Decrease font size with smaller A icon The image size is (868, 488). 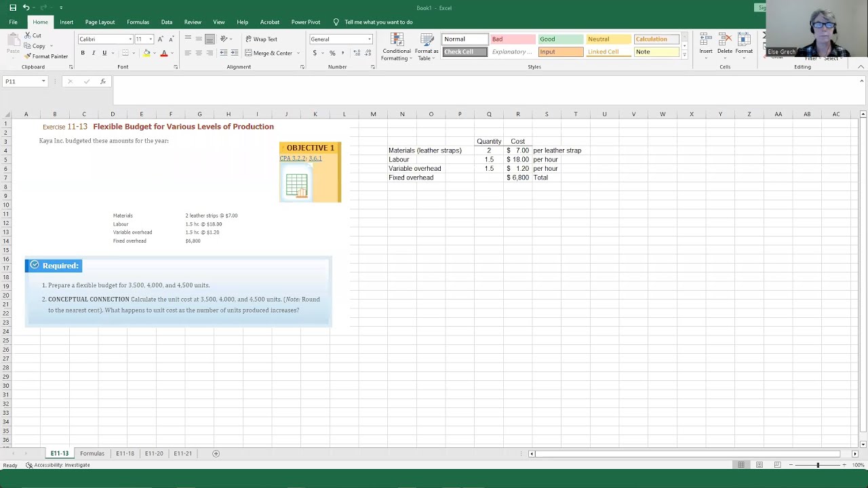pos(171,39)
